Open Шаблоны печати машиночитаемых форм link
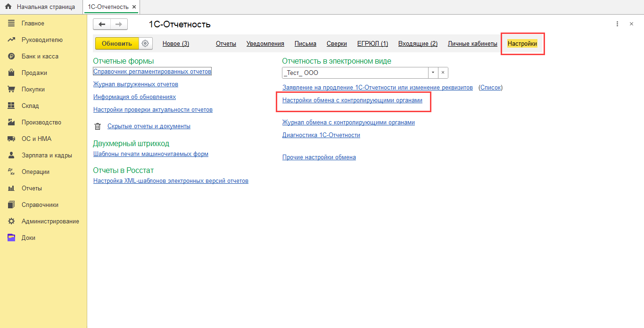Viewport: 644px width, 328px height. [151, 154]
